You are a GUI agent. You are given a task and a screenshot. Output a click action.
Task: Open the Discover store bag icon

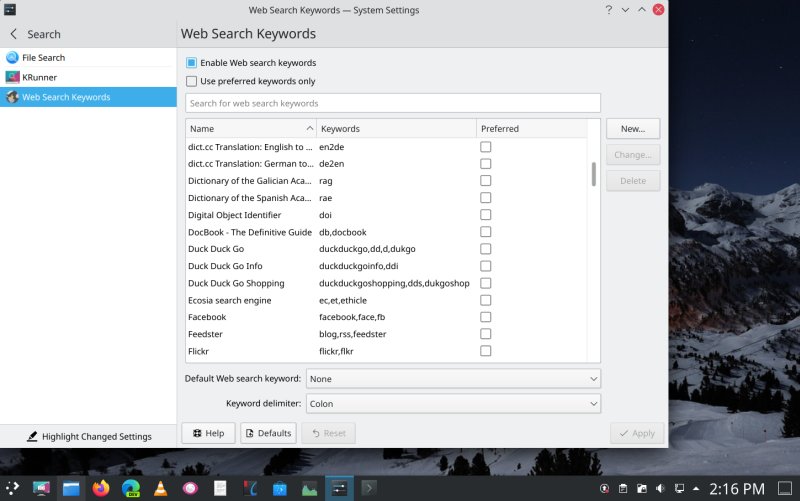[280, 488]
